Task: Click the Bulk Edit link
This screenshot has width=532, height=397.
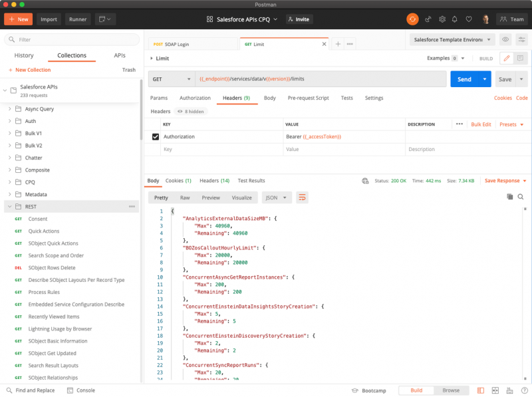Action: (481, 124)
